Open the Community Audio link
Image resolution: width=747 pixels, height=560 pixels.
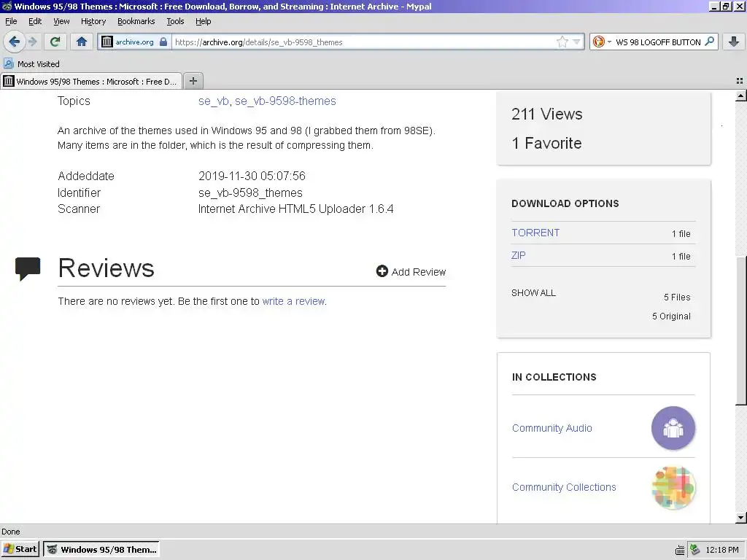(x=552, y=428)
